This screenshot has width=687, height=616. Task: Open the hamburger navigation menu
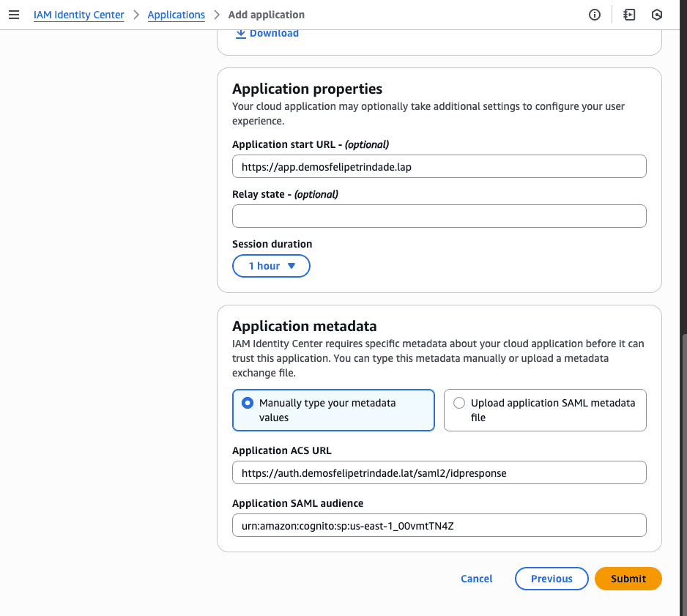14,15
